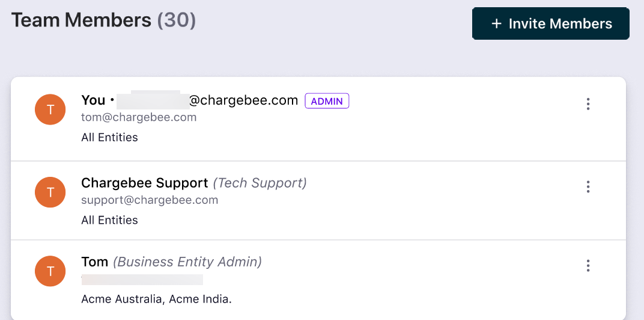
Task: Click the member count (30)
Action: click(177, 20)
